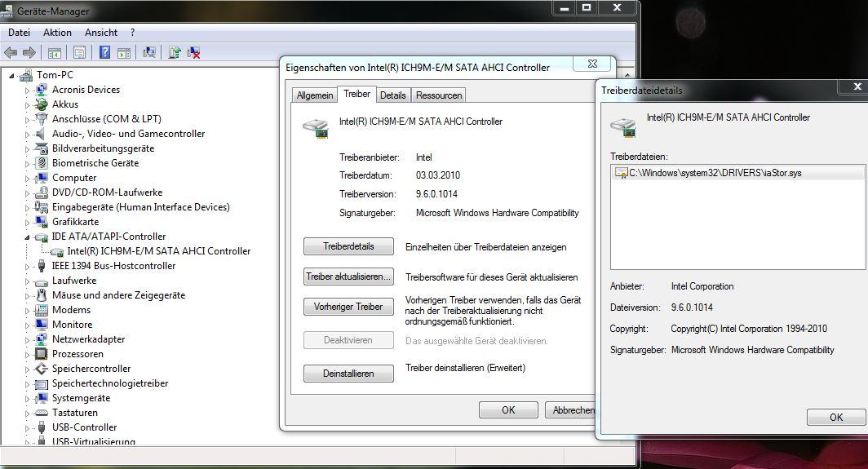Click the Forward arrow toolbar icon
Image resolution: width=868 pixels, height=469 pixels.
(29, 52)
